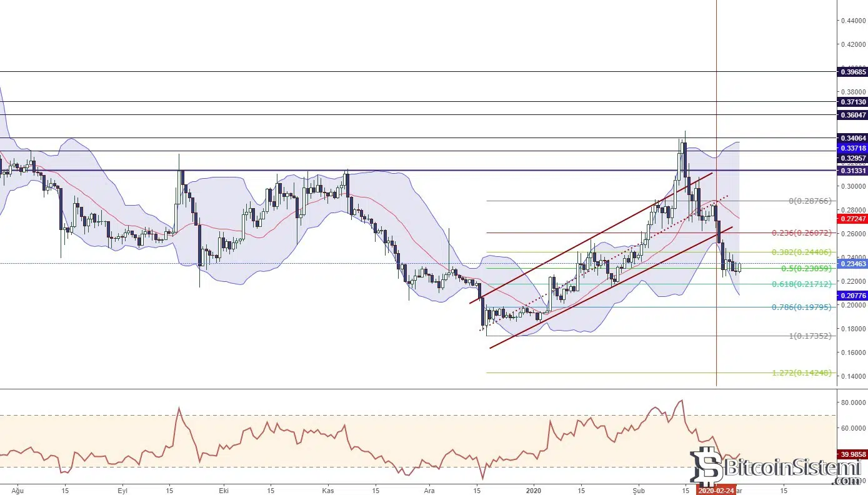Click the 0.37130 horizontal line price tag
The width and height of the screenshot is (868, 495).
tap(852, 102)
